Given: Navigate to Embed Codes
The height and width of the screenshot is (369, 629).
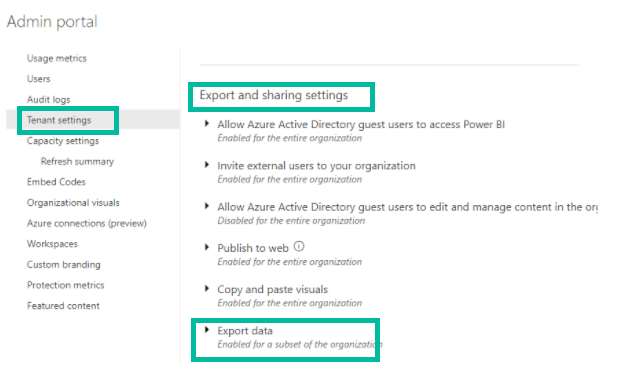Looking at the screenshot, I should point(56,182).
